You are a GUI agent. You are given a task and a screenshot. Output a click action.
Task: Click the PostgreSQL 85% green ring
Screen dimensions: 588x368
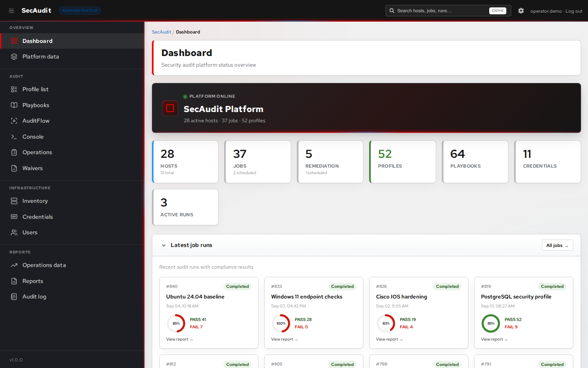point(491,323)
